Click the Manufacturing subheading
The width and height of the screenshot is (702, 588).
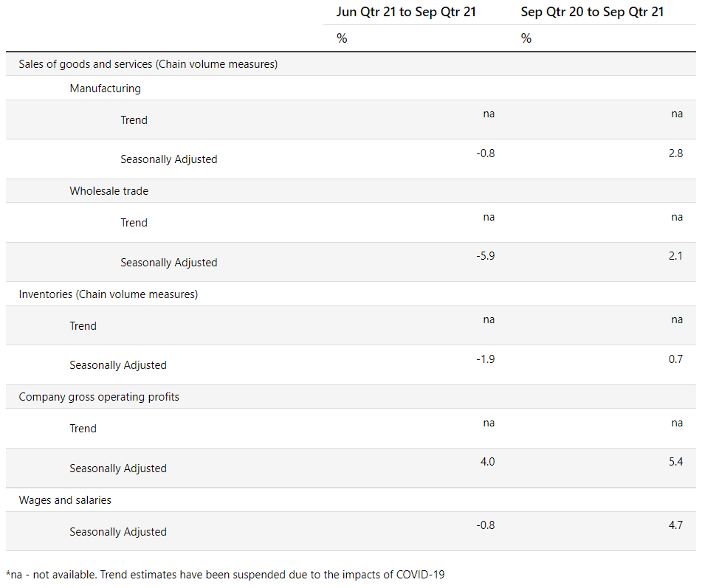[x=105, y=89]
